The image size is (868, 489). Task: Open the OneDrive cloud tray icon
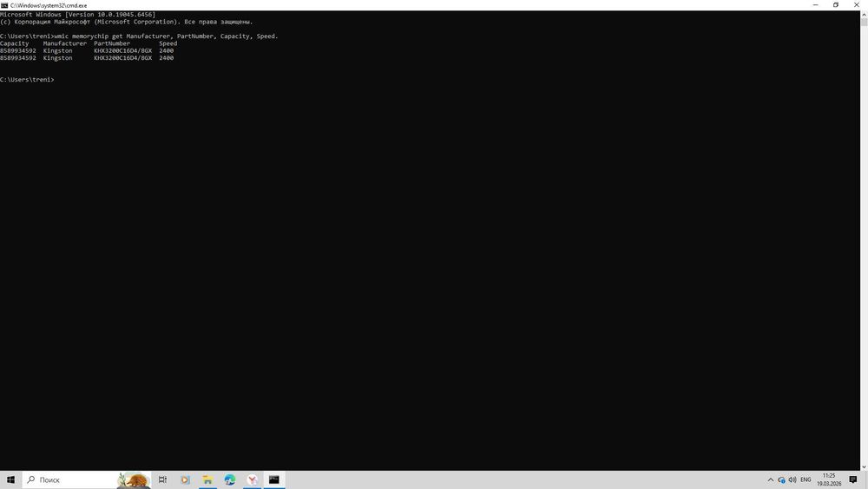[781, 479]
